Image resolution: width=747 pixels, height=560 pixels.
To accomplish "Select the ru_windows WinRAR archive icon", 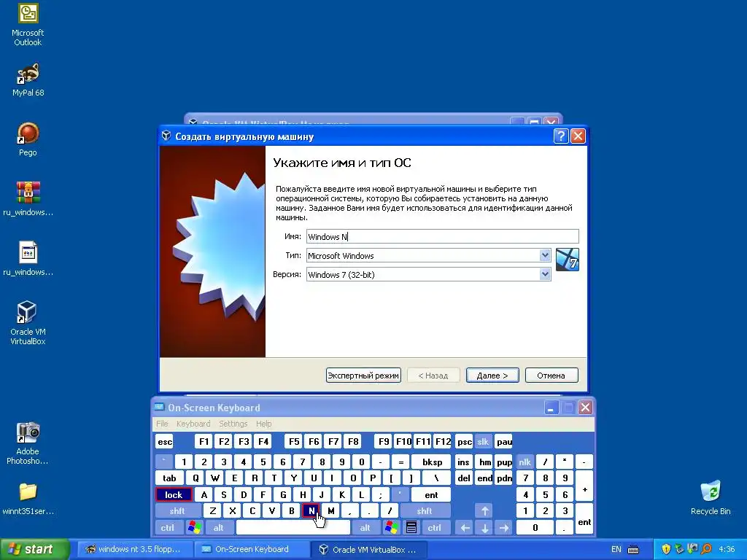I will [x=28, y=199].
